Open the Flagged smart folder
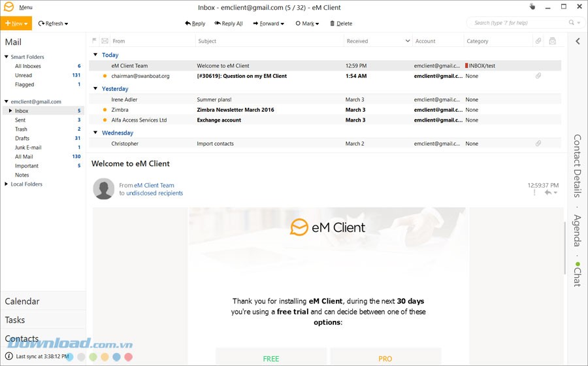Image resolution: width=588 pixels, height=366 pixels. pos(24,84)
